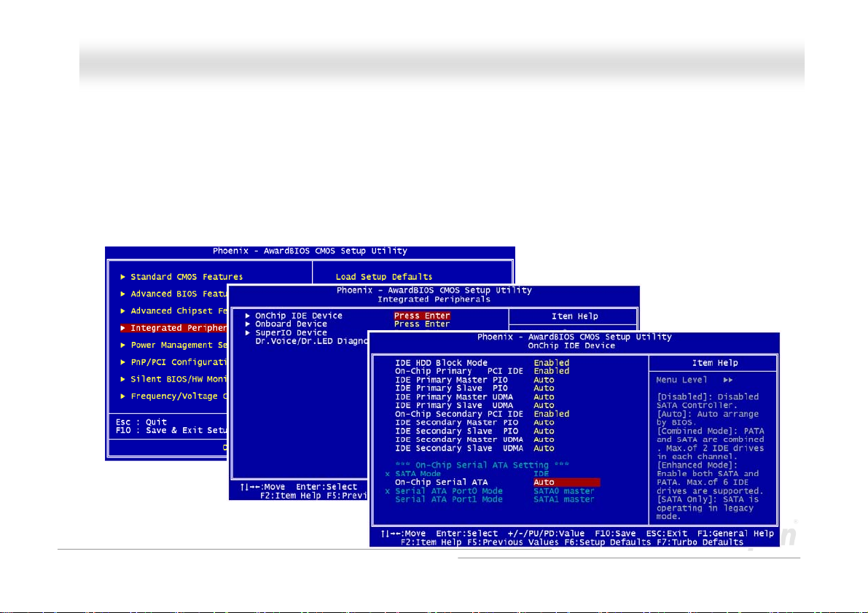Toggle On-Chip Primary PCI IDE Enabled value
The image size is (868, 613).
tap(552, 371)
